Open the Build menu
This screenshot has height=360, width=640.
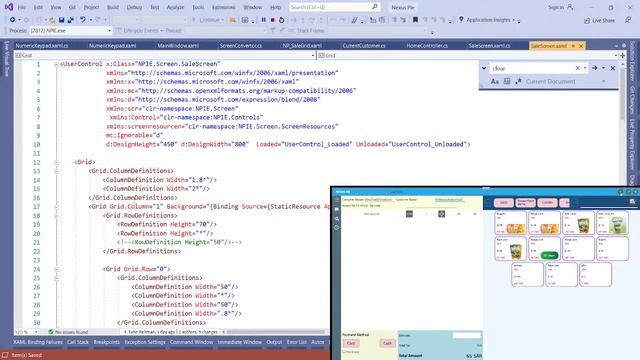click(113, 7)
